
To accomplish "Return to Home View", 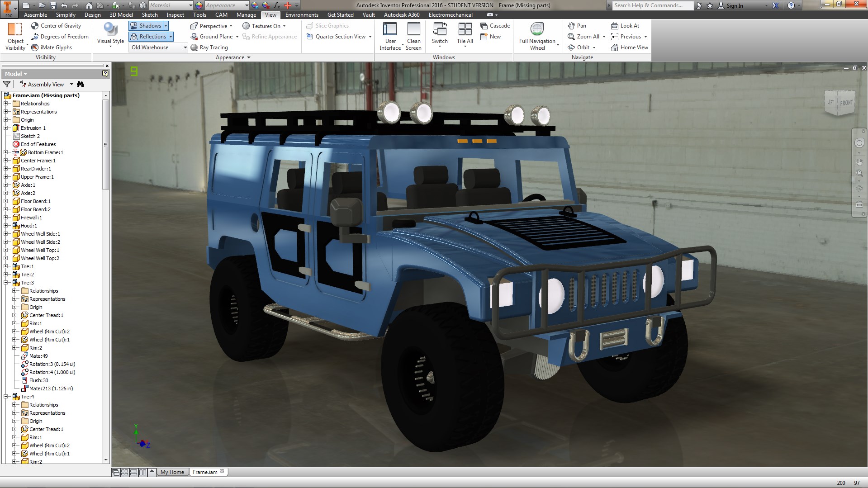I will (630, 47).
